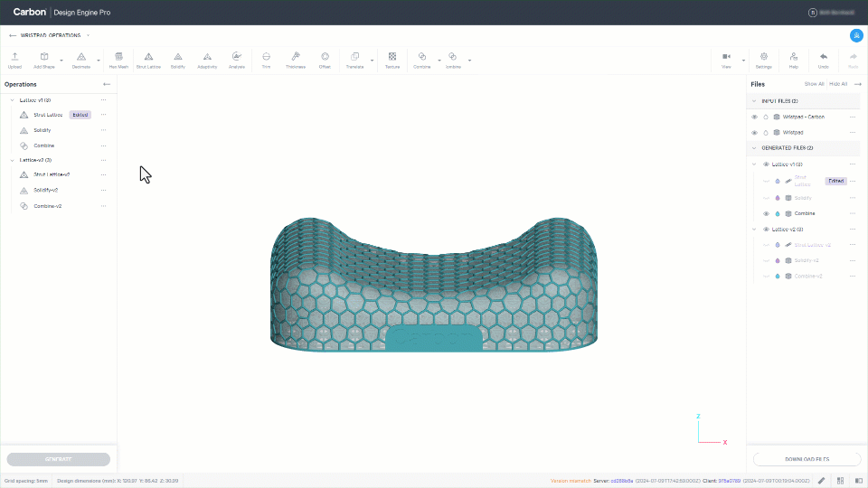
Task: Click the pencil icon in the status bar
Action: 822,481
